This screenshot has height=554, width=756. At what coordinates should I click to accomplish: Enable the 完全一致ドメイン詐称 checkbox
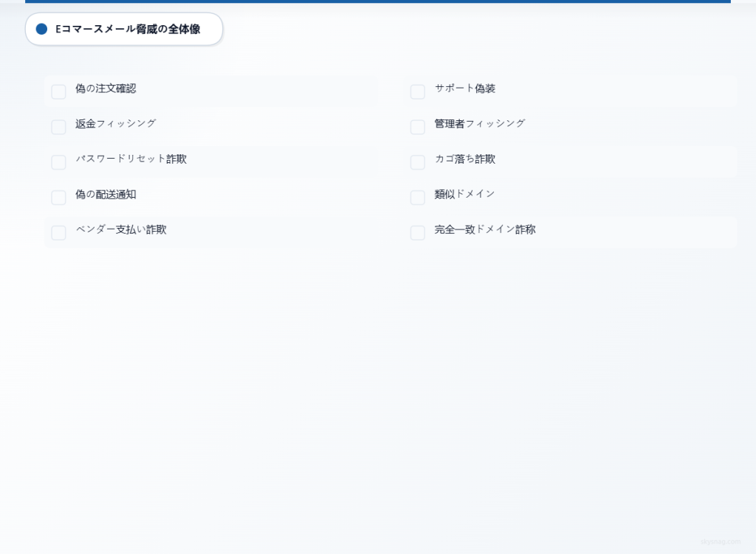point(418,232)
